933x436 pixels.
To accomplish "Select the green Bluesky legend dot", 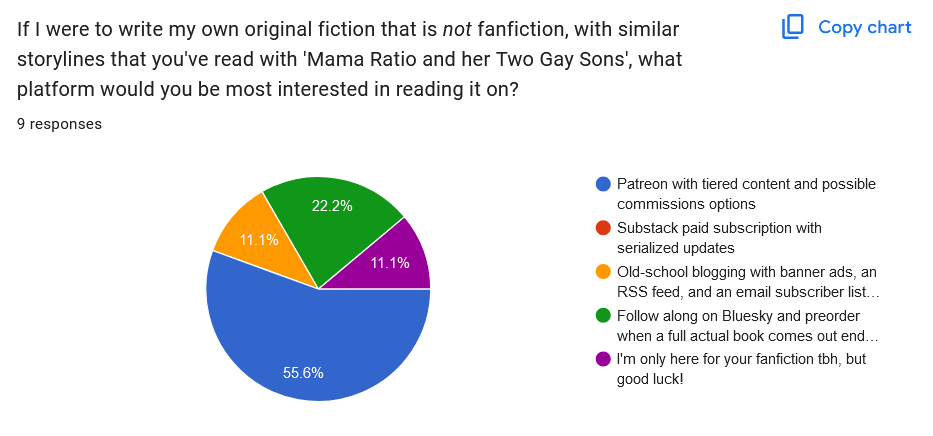I will [x=603, y=316].
